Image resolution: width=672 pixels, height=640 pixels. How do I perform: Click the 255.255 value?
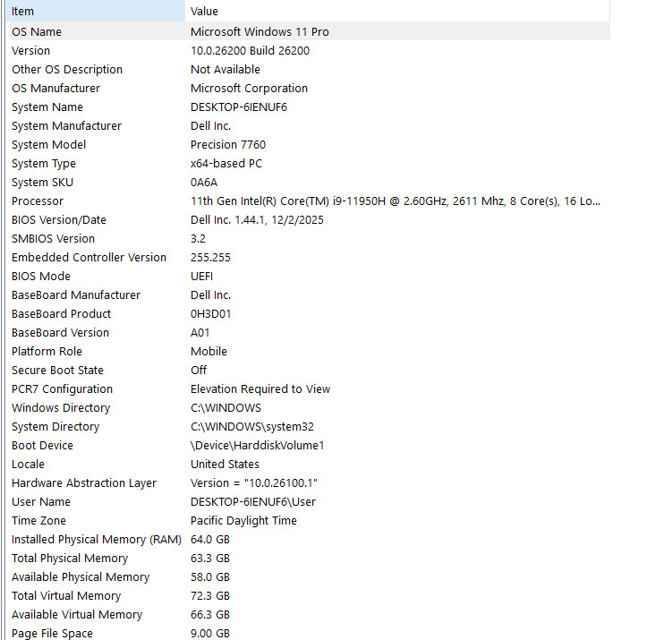210,258
